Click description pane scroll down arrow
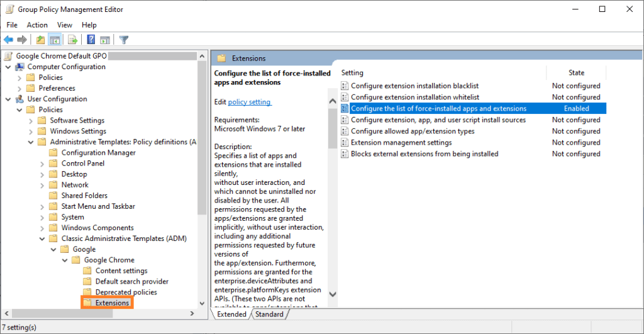This screenshot has height=334, width=644. [333, 294]
